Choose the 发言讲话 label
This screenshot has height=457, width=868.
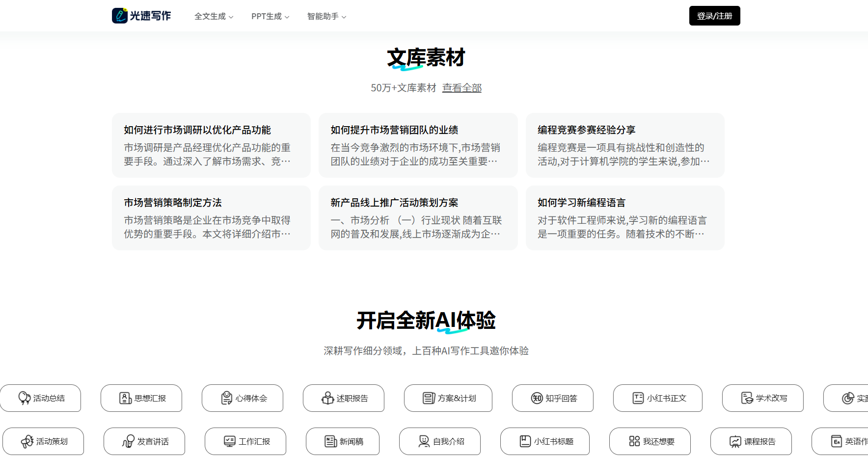(x=153, y=441)
